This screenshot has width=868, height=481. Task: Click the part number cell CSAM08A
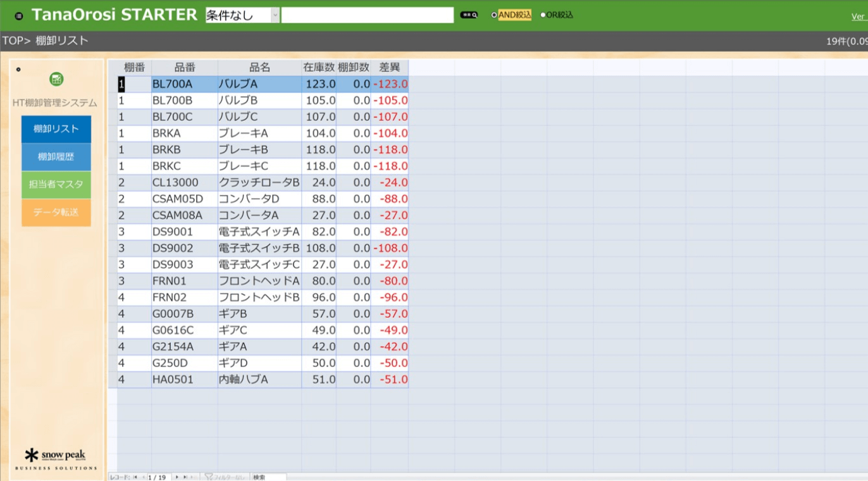[185, 216]
